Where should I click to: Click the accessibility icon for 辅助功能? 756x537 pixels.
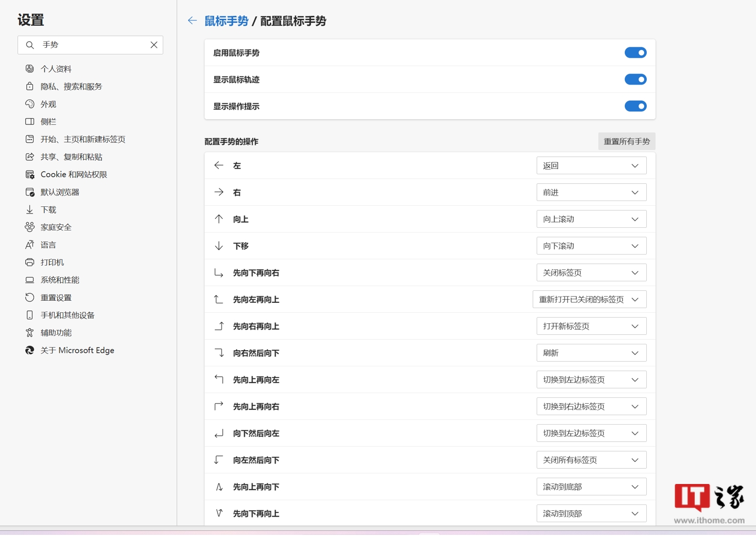click(x=30, y=332)
